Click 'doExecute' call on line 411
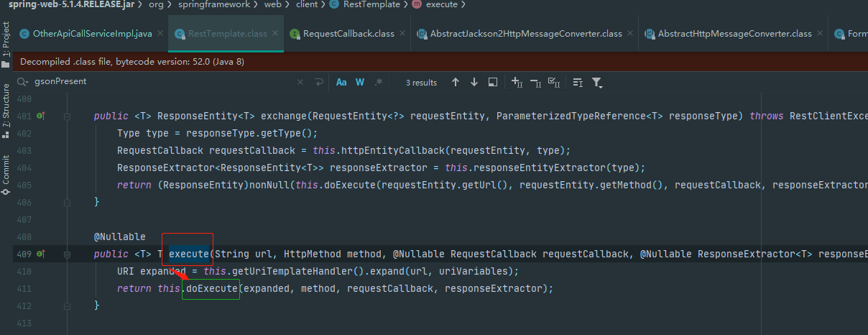Image resolution: width=868 pixels, height=335 pixels. coord(212,288)
